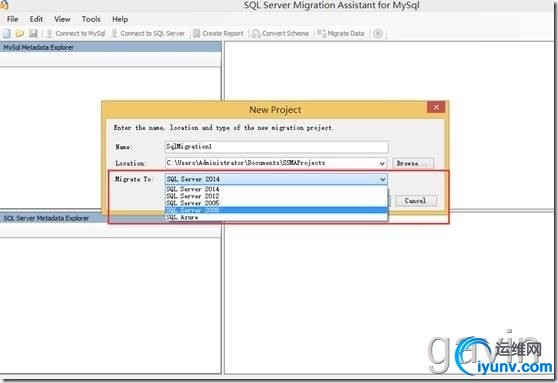Click the Create Report toolbar button

(219, 33)
